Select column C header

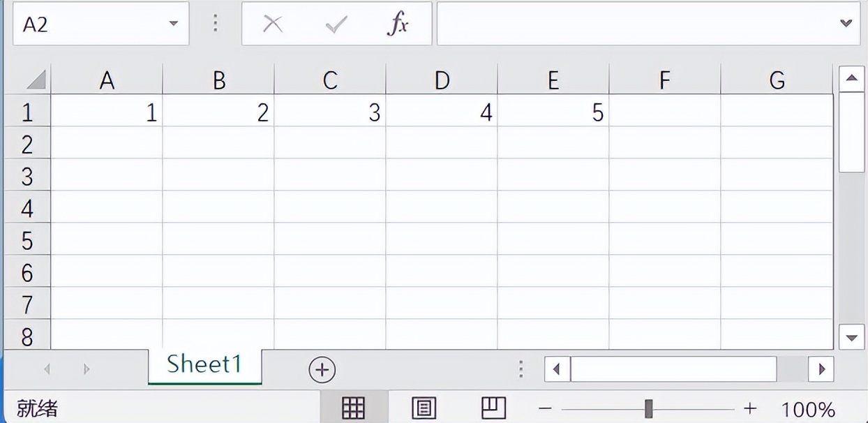330,81
